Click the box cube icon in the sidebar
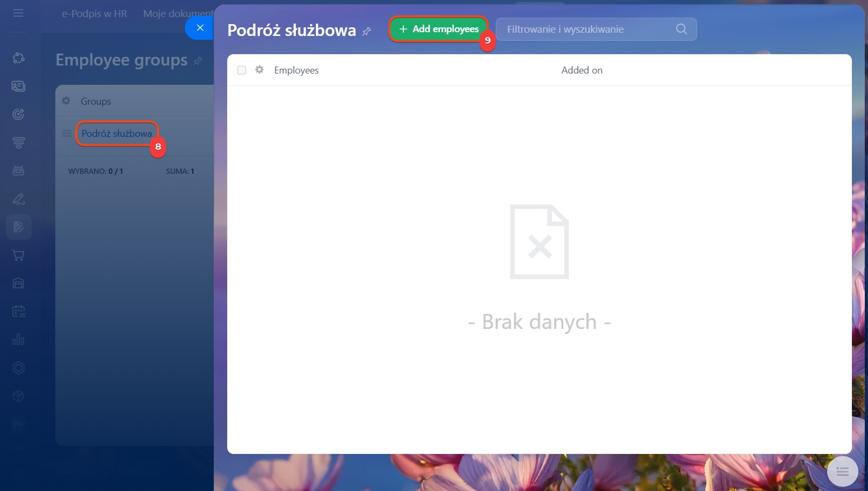The width and height of the screenshot is (868, 491). pos(18,396)
